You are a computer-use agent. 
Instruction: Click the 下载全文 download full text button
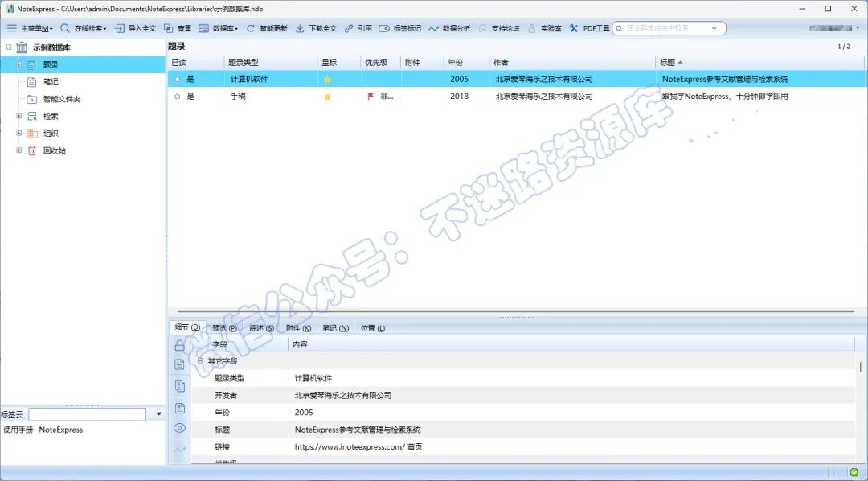click(x=316, y=28)
